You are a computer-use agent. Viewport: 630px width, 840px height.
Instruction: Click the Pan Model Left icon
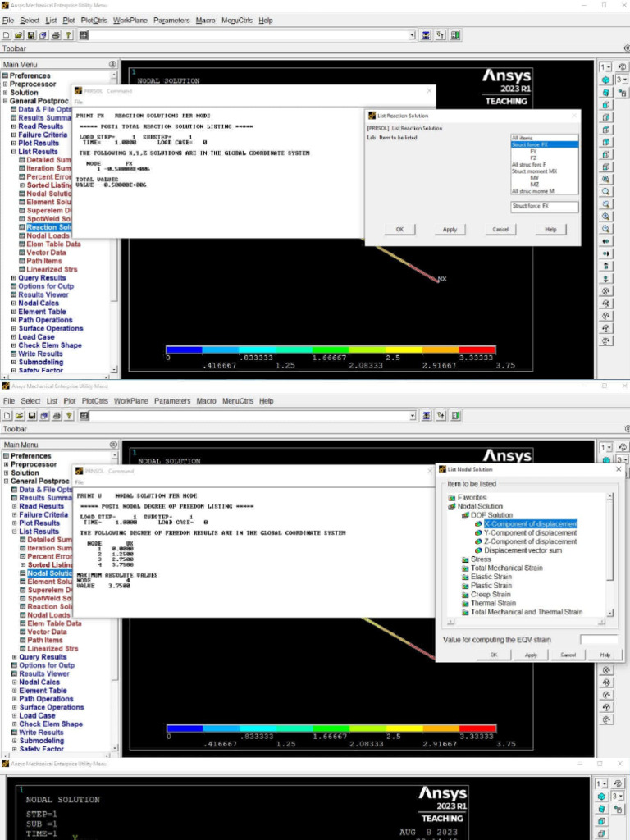click(605, 241)
